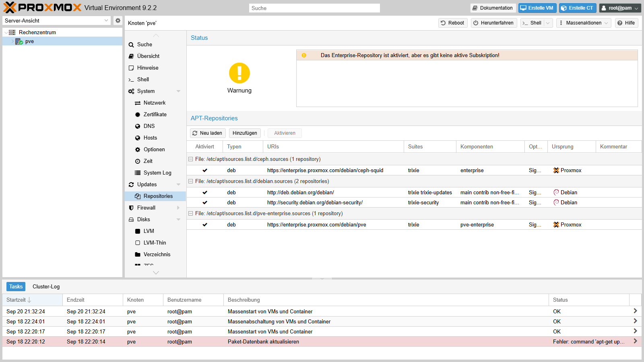
Task: Select the Rechenzentrum datacenter node
Action: [x=37, y=32]
